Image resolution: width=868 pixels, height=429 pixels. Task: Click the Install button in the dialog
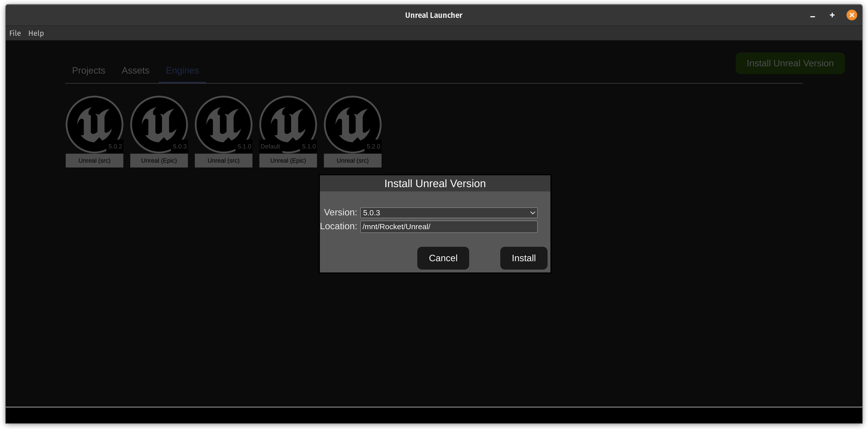pyautogui.click(x=523, y=258)
